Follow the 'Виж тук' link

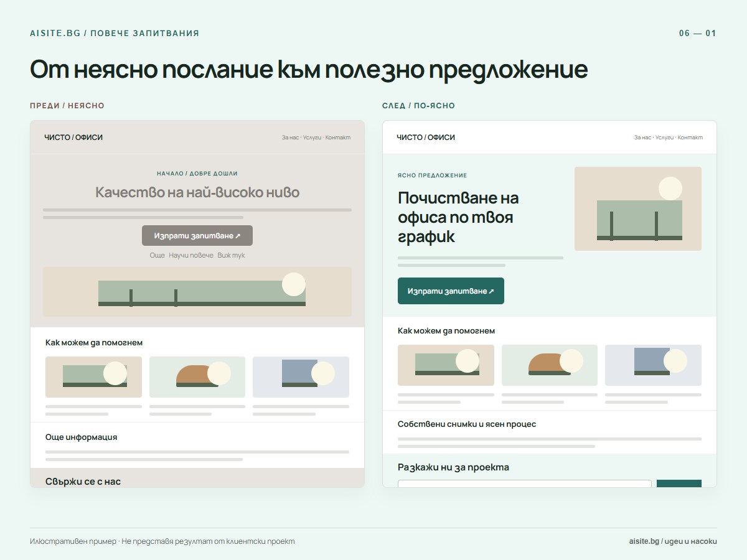[x=231, y=256]
